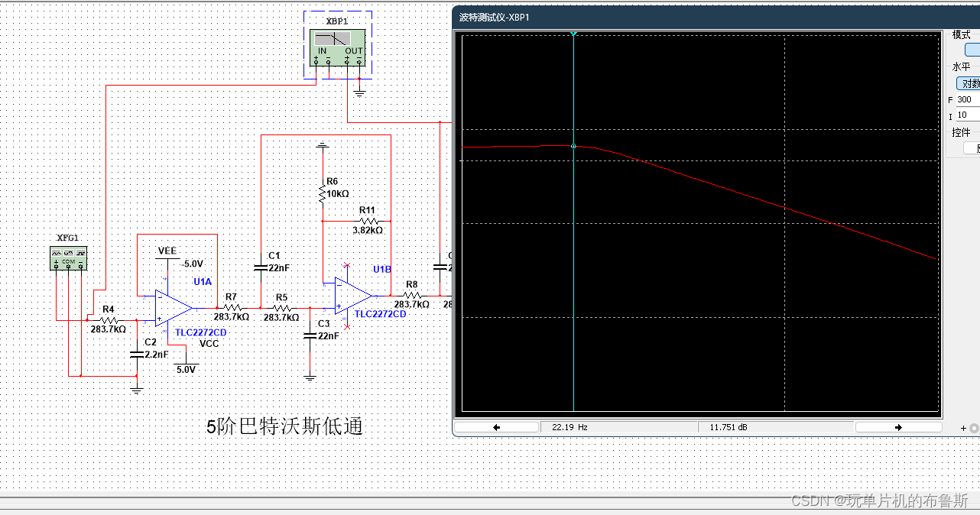Select the XFG1 function generator icon
The width and height of the screenshot is (980, 515).
click(x=68, y=258)
